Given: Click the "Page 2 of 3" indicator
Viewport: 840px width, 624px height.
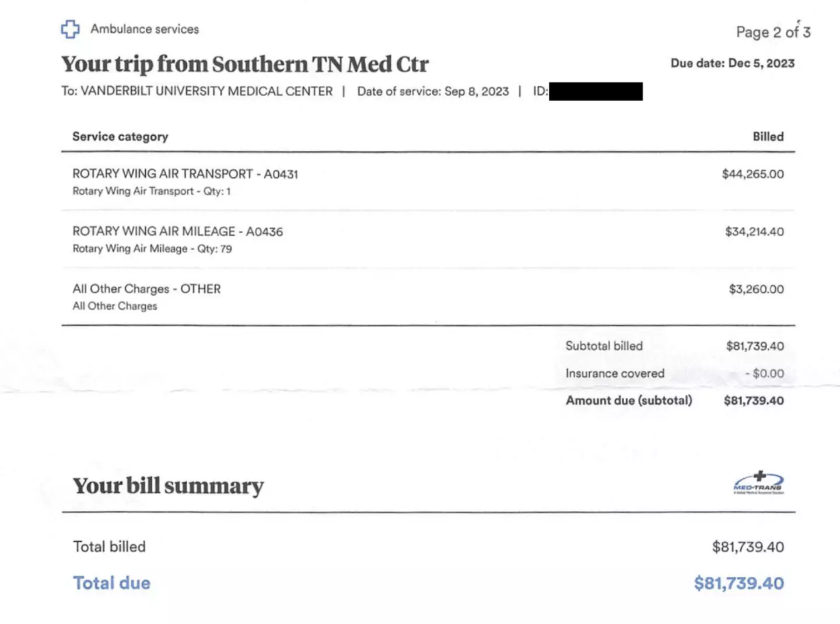Looking at the screenshot, I should [x=773, y=32].
